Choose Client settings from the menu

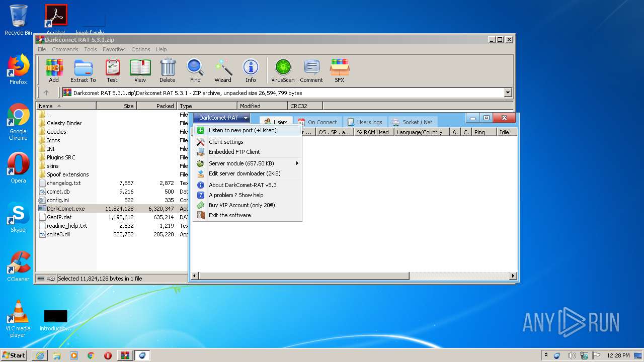click(x=248, y=142)
